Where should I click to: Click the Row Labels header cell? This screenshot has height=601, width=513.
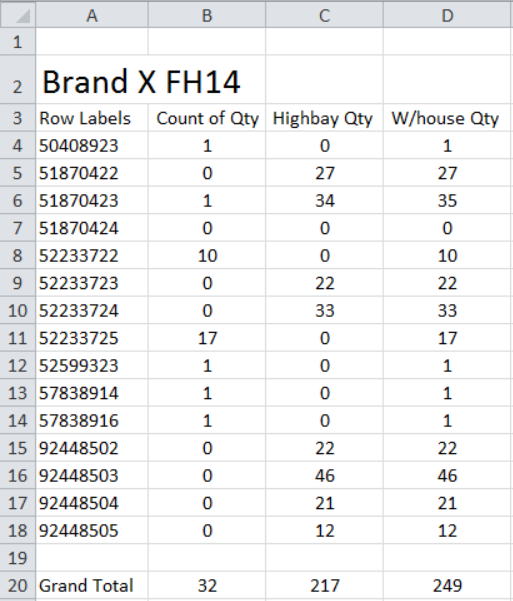click(x=92, y=118)
